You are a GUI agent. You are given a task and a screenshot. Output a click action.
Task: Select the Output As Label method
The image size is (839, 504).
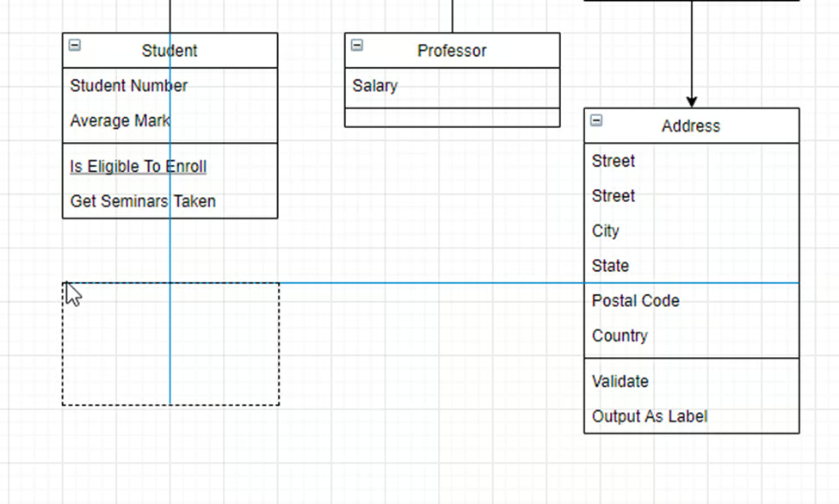[650, 416]
